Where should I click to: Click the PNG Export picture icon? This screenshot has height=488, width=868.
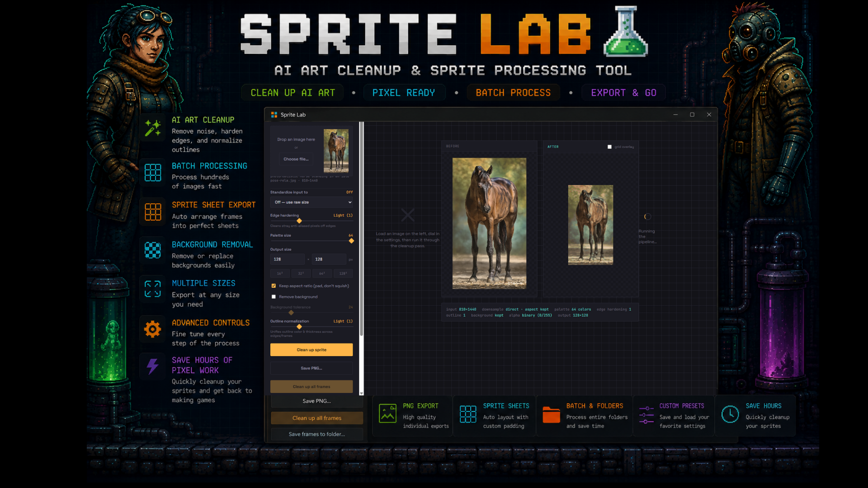pos(387,413)
